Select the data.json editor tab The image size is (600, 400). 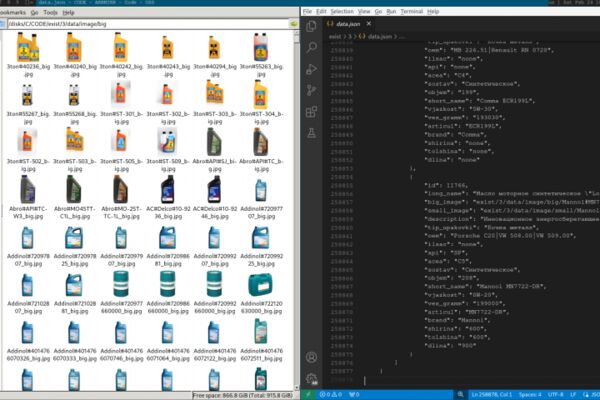(x=348, y=24)
